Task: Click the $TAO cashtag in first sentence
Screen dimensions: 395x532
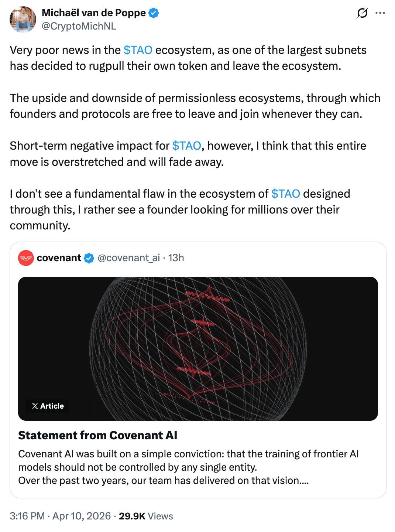Action: click(x=138, y=50)
